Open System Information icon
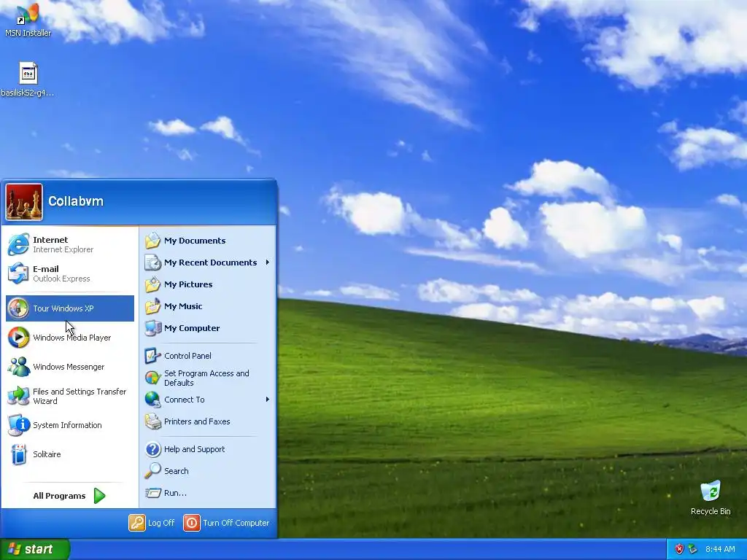This screenshot has height=560, width=747. click(x=18, y=425)
